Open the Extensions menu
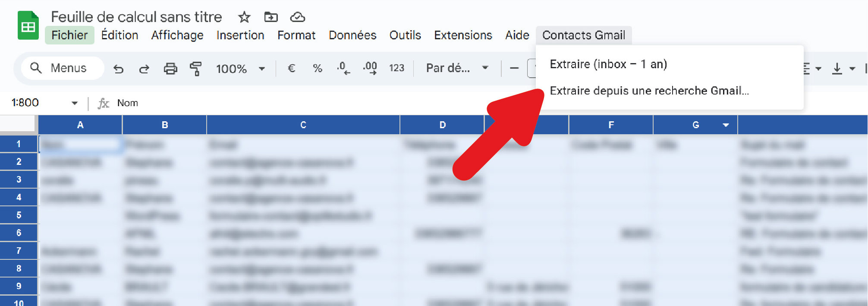This screenshot has width=868, height=306. [x=463, y=35]
